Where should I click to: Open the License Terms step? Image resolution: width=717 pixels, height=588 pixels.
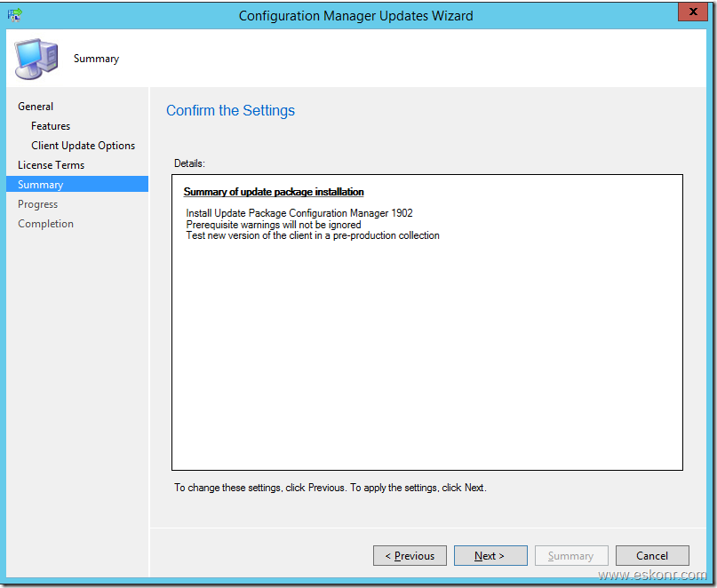pyautogui.click(x=52, y=165)
